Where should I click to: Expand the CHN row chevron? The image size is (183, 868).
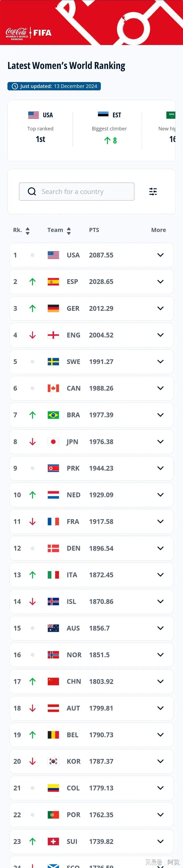(161, 681)
